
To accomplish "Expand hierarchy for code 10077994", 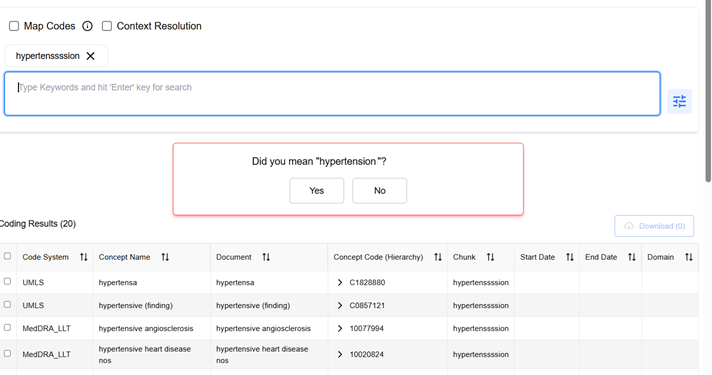I will tap(340, 328).
